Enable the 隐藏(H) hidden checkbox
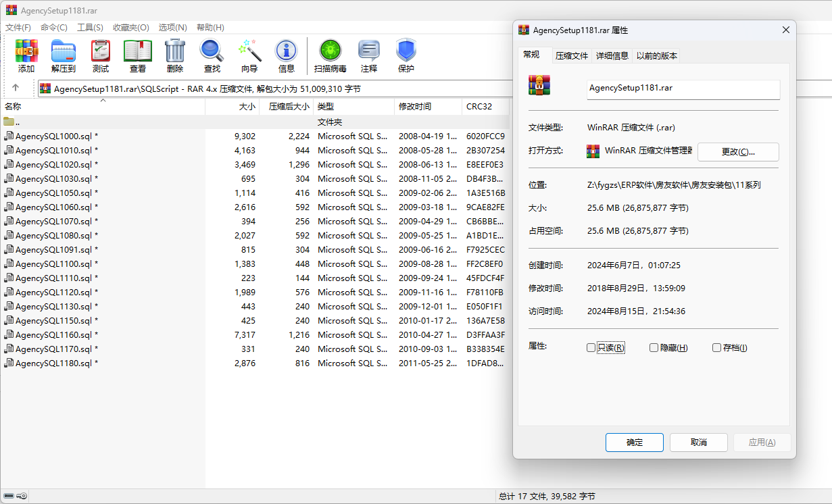832x504 pixels. pyautogui.click(x=654, y=348)
